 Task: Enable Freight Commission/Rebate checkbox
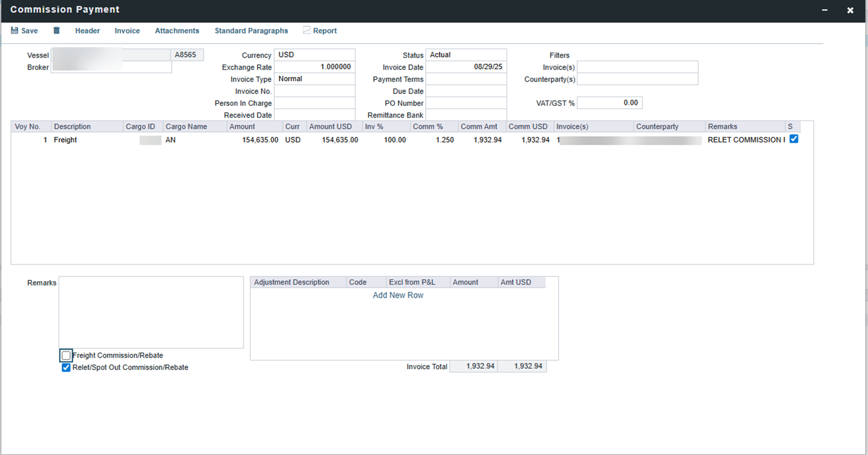[66, 355]
